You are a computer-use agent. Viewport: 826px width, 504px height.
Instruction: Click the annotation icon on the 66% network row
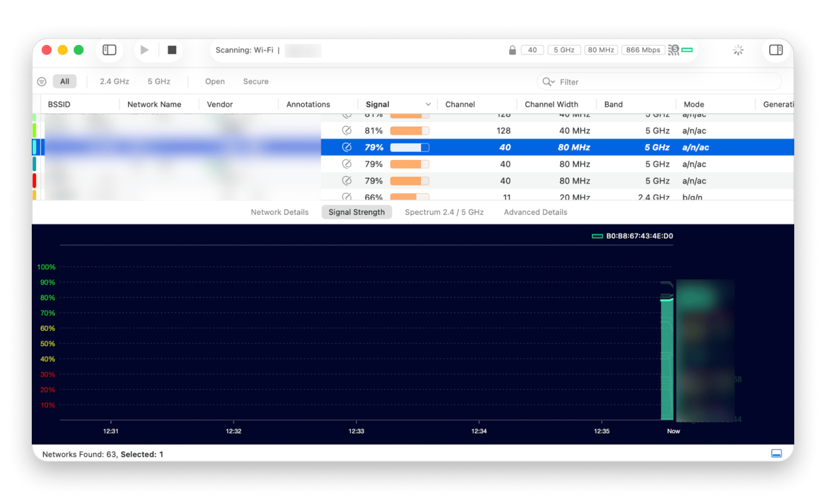click(347, 196)
